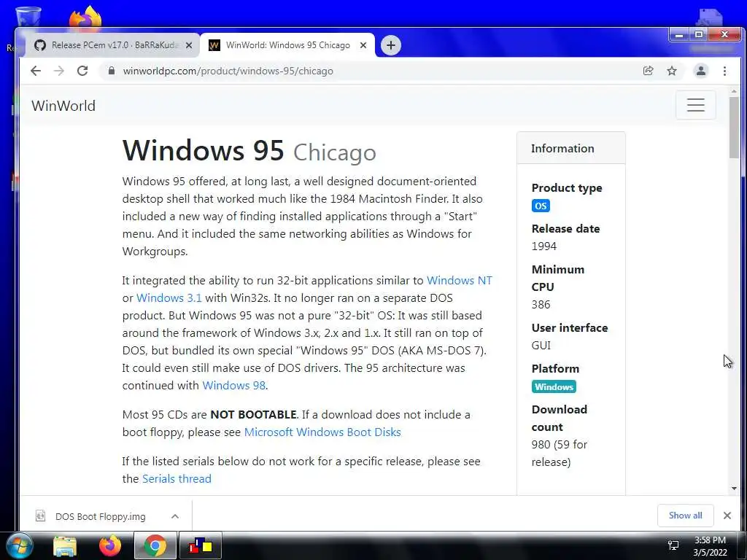Click Show all downloads
The image size is (747, 560).
click(685, 516)
